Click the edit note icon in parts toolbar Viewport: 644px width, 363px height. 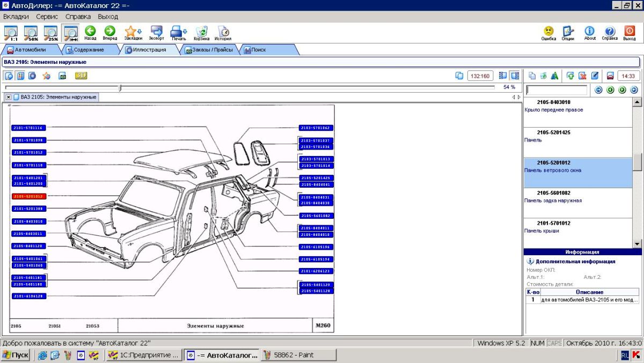tap(595, 76)
